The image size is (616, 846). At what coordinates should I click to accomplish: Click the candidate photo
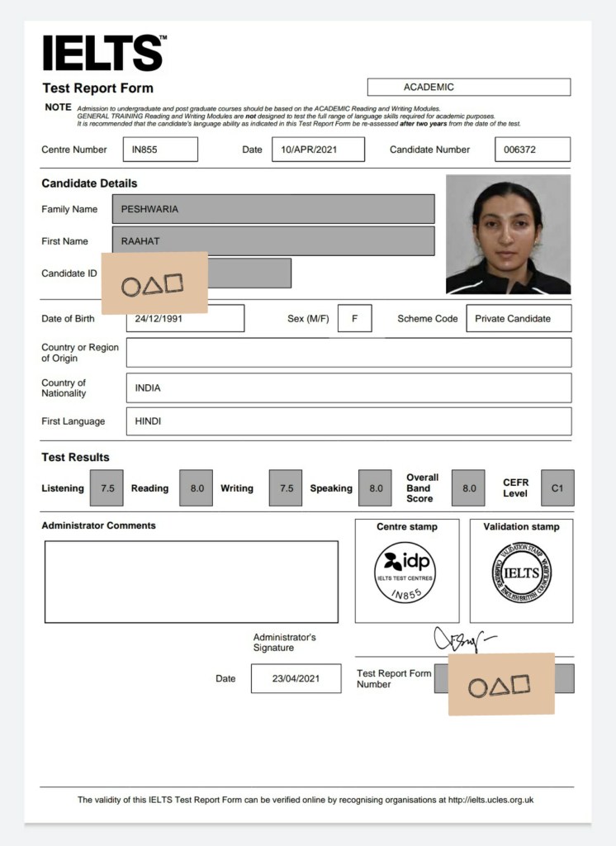click(x=508, y=234)
